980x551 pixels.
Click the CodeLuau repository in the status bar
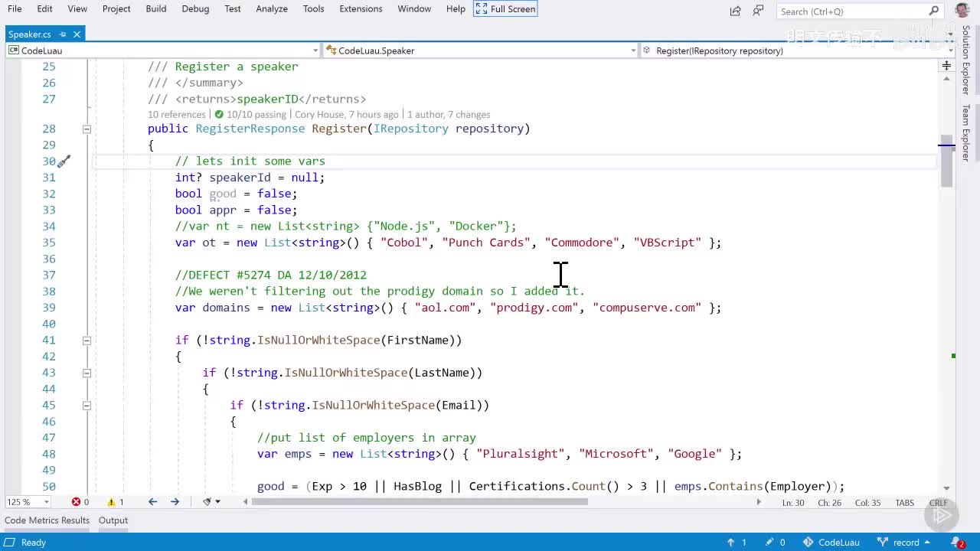click(831, 543)
